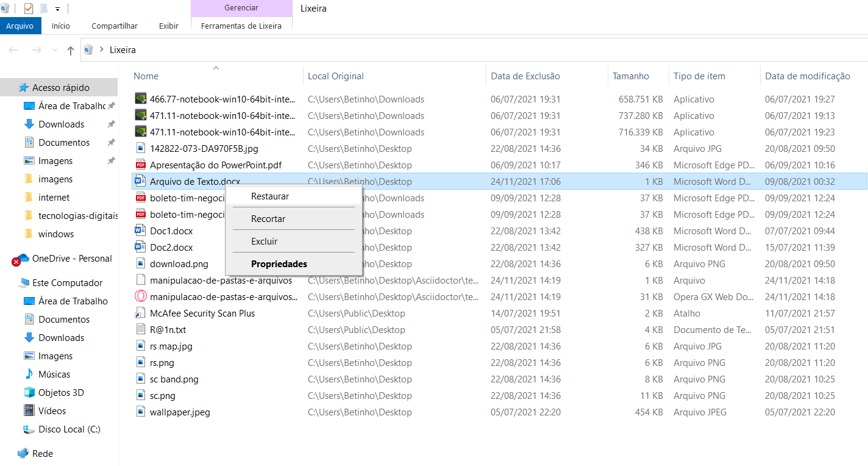Viewport: 868px width, 466px height.
Task: Click the Downloads arrow icon under Acesso rápido
Action: pos(29,124)
